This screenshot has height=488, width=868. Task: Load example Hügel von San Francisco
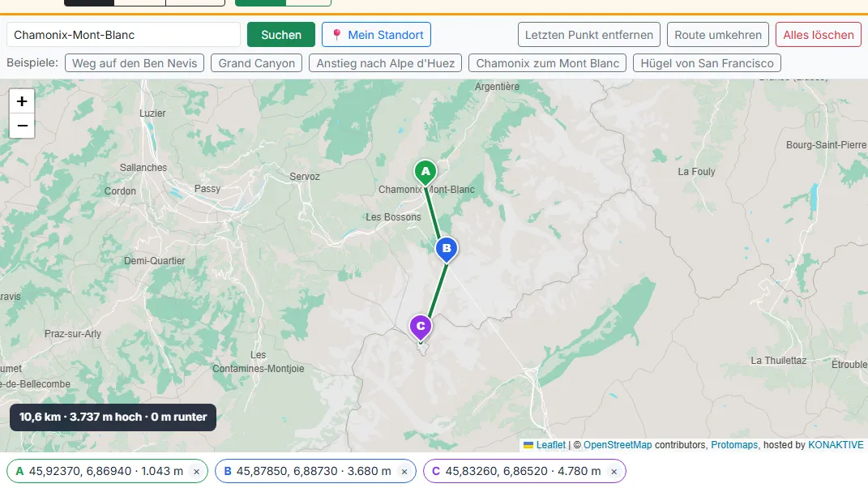coord(707,63)
